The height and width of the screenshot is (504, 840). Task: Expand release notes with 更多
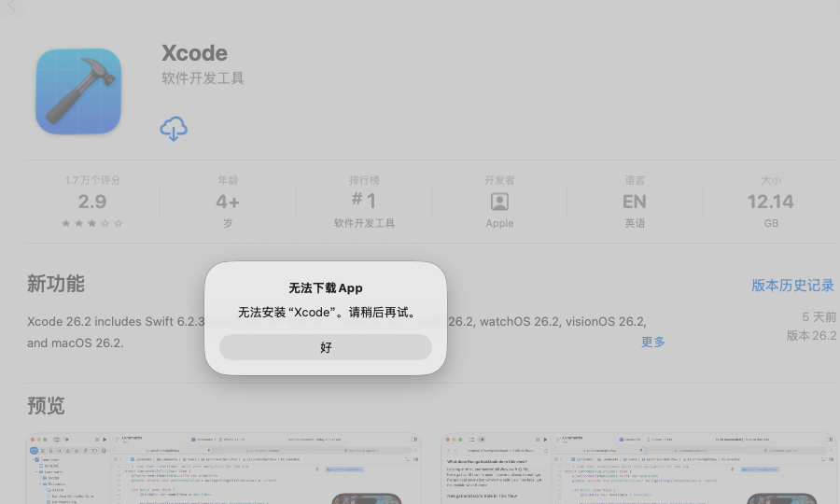[x=653, y=343]
